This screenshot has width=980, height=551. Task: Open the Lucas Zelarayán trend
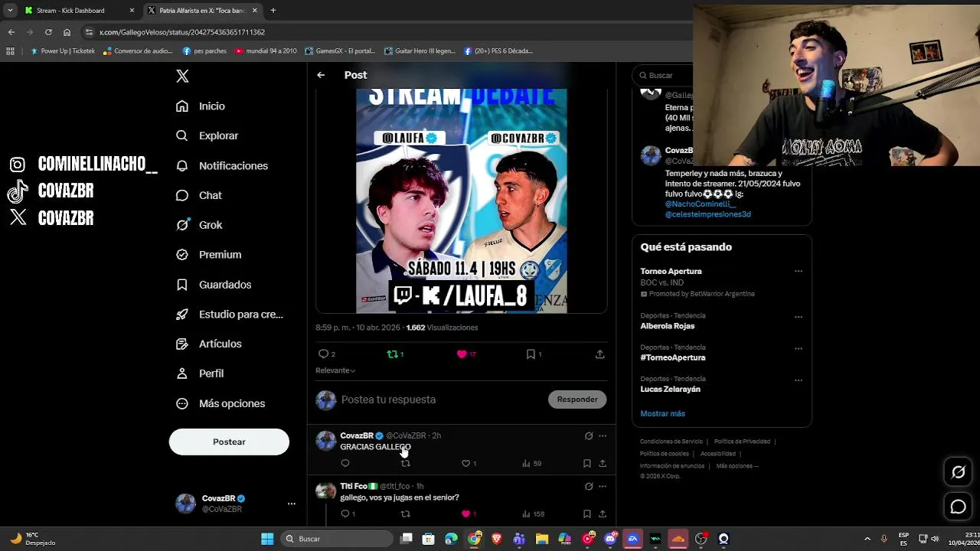click(x=671, y=389)
